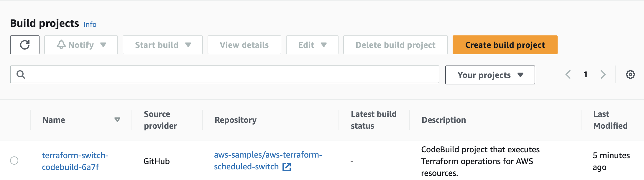This screenshot has width=644, height=180.
Task: Open the Build projects Info link
Action: [90, 24]
